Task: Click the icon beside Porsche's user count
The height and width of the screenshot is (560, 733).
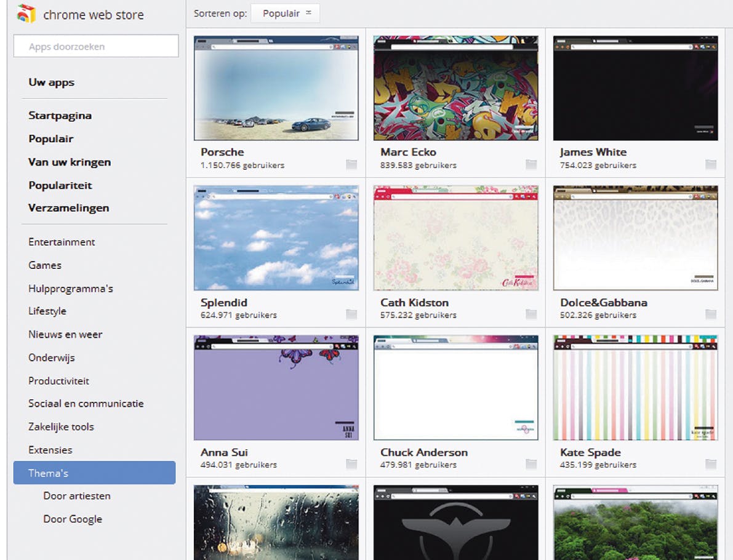Action: (351, 164)
